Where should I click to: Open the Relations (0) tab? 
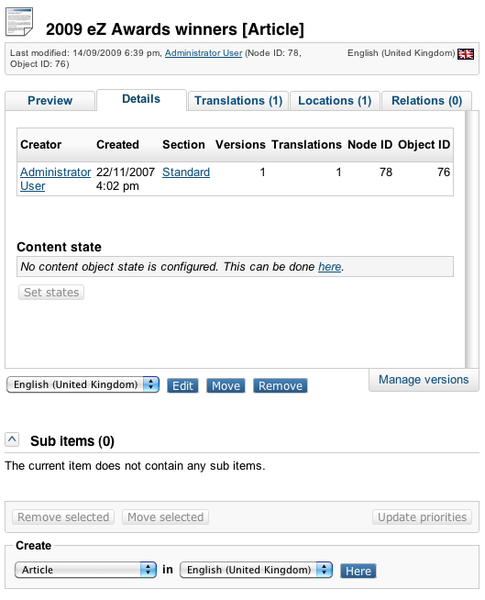click(x=427, y=101)
